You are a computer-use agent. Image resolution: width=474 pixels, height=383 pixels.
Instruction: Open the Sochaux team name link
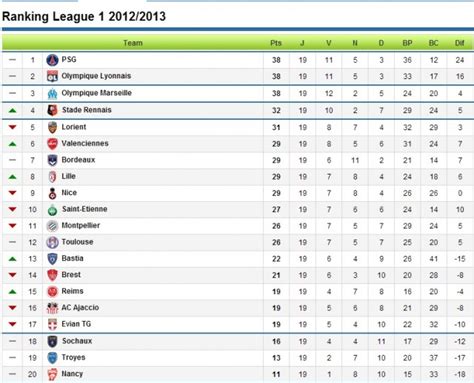coord(77,341)
